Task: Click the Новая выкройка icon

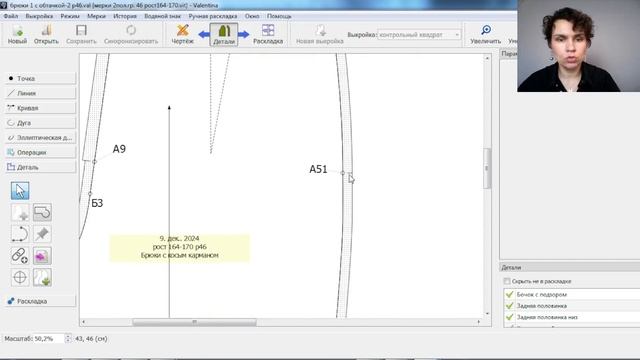Action: (x=320, y=34)
